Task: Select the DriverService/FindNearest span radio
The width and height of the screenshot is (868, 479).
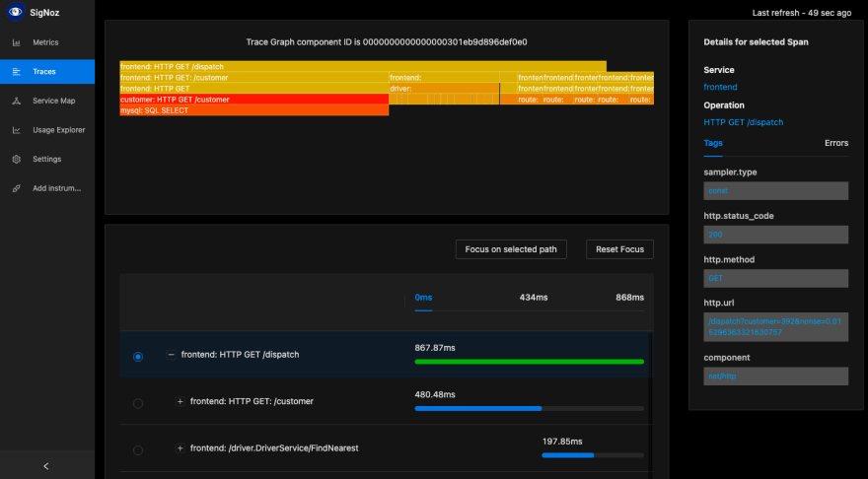Action: click(138, 450)
